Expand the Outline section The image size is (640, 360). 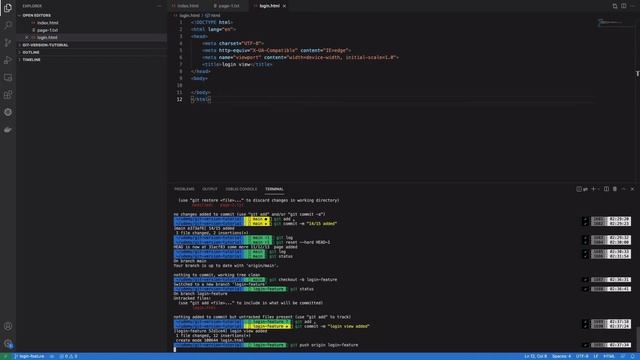click(31, 52)
